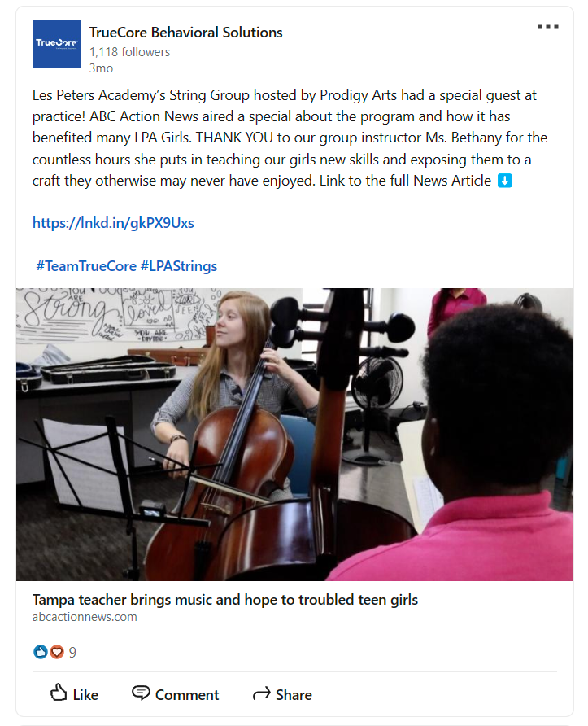Open the #TeamTrueCore hashtag
Viewport: 588px width, 726px height.
(x=86, y=266)
